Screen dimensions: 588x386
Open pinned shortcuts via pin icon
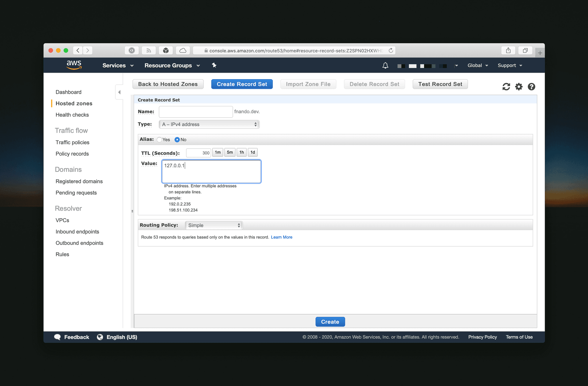click(x=214, y=65)
